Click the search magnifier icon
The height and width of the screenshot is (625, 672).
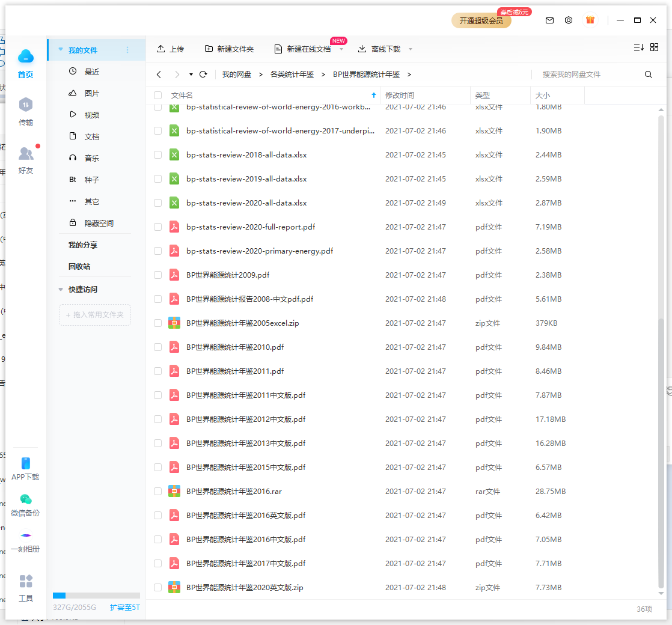[649, 75]
